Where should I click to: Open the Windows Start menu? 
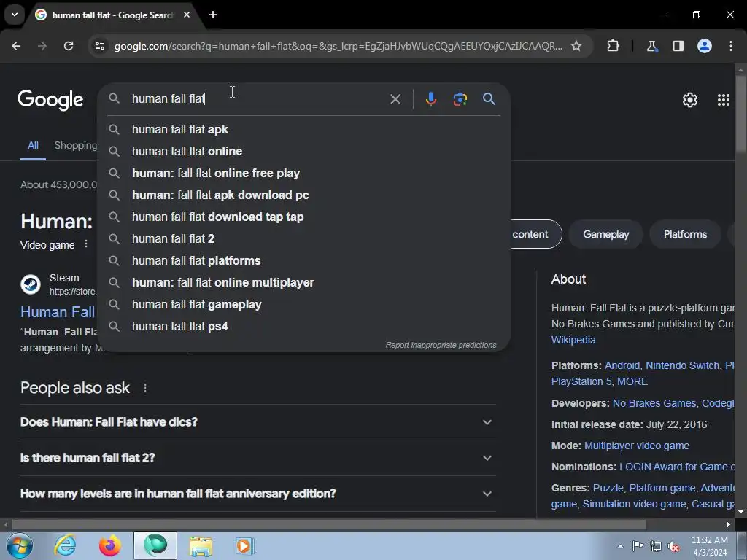[x=19, y=545]
